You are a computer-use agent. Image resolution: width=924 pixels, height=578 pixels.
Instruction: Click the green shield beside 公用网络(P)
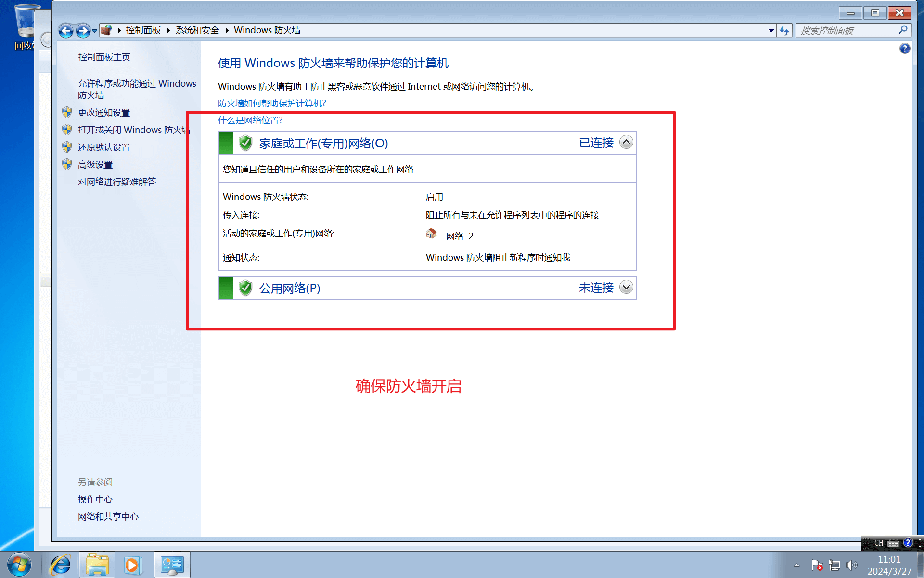245,288
